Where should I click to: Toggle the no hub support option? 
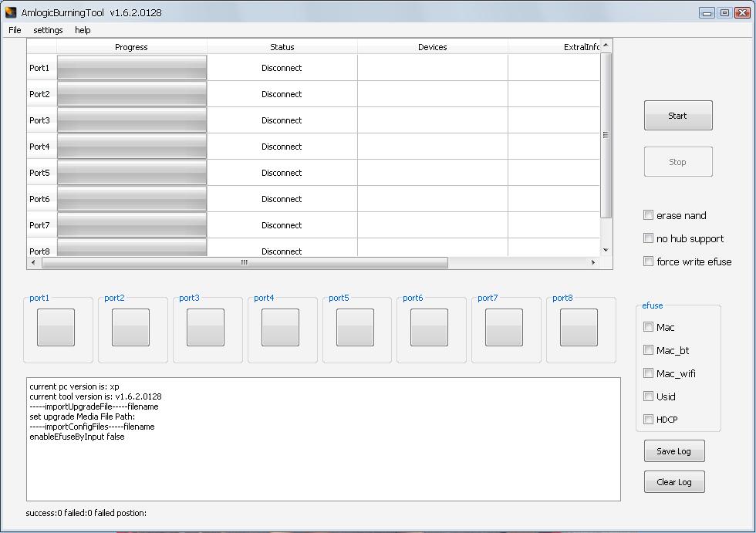click(649, 238)
